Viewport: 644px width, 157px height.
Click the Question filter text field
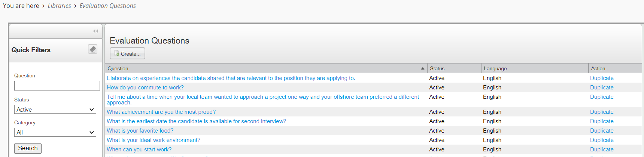[57, 86]
